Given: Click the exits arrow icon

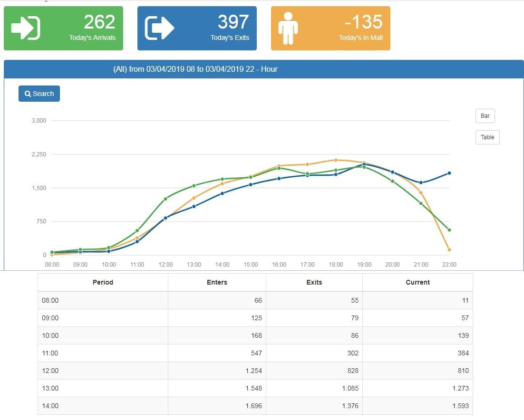Looking at the screenshot, I should tap(159, 28).
